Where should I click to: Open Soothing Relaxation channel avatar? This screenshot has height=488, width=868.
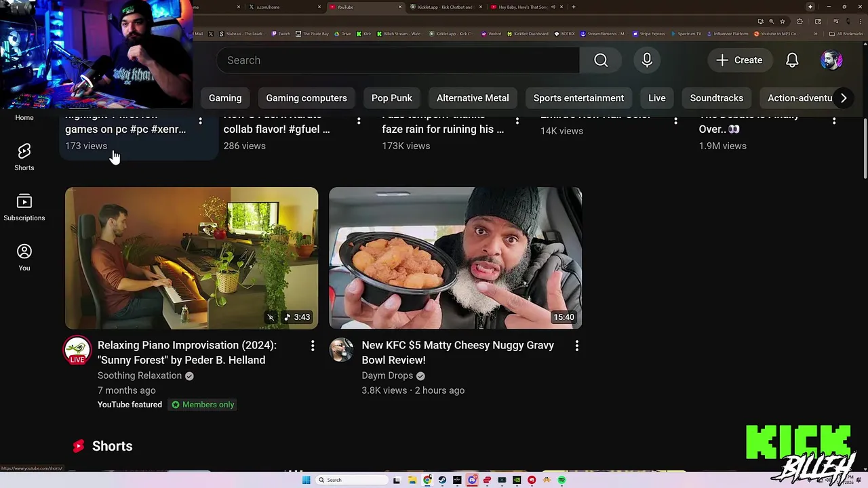point(77,350)
